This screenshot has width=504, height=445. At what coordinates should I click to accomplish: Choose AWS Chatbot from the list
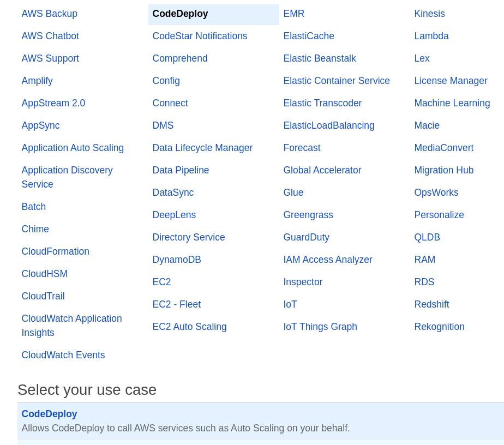tap(50, 36)
